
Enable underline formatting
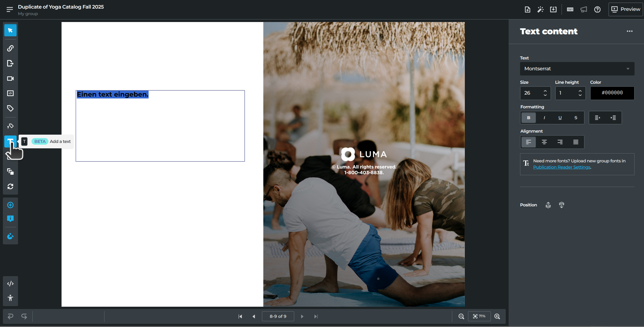point(560,118)
